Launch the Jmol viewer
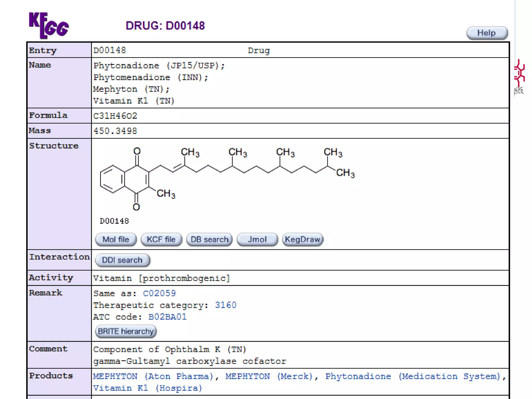This screenshot has height=399, width=532. [x=257, y=239]
